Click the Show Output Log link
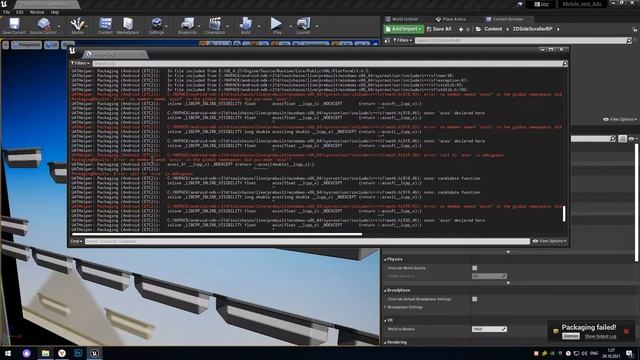 coord(600,336)
